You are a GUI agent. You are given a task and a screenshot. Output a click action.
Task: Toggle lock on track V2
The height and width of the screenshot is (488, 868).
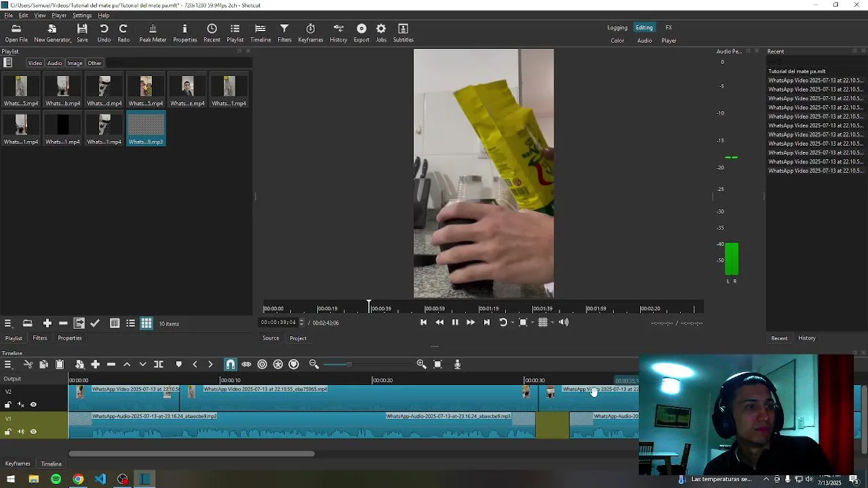point(8,405)
